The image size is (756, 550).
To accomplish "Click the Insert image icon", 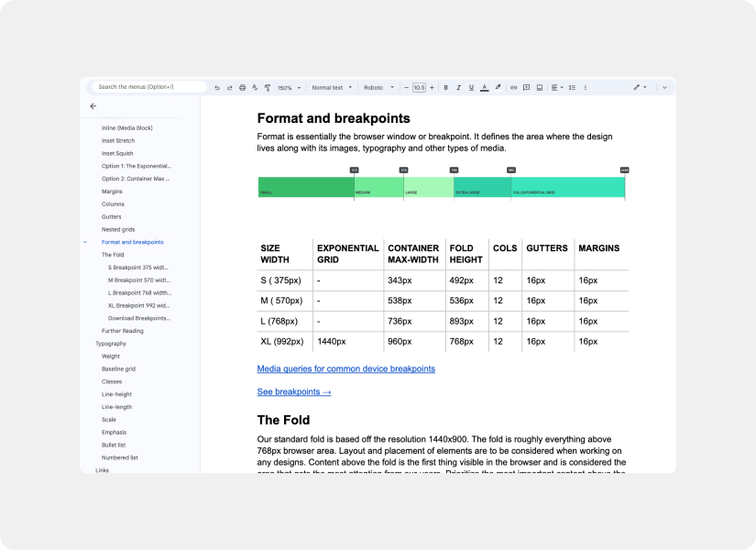I will [540, 87].
